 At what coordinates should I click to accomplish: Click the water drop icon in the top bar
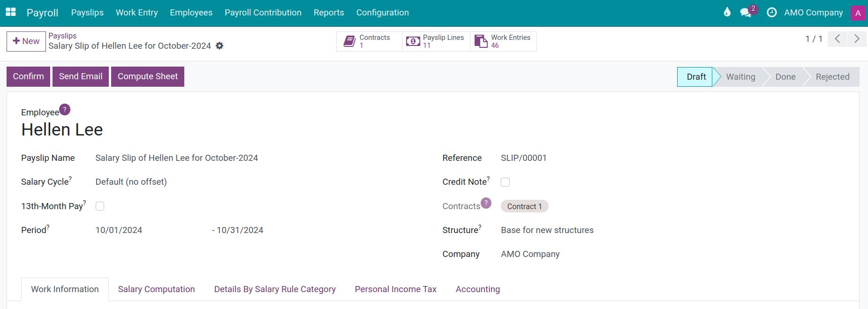click(x=727, y=12)
